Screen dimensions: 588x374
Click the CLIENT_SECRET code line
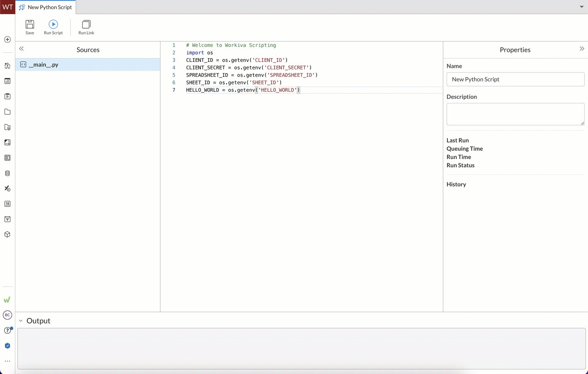[x=249, y=68]
